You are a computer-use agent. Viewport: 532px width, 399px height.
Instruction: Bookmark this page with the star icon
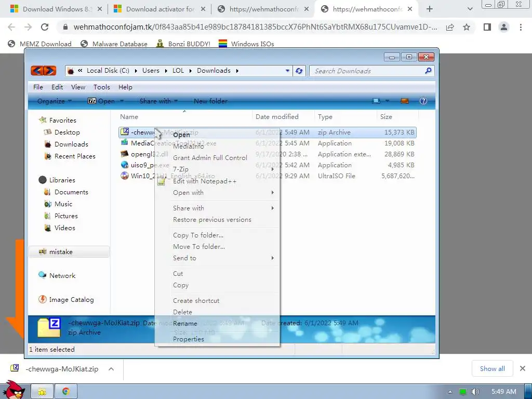pyautogui.click(x=467, y=27)
